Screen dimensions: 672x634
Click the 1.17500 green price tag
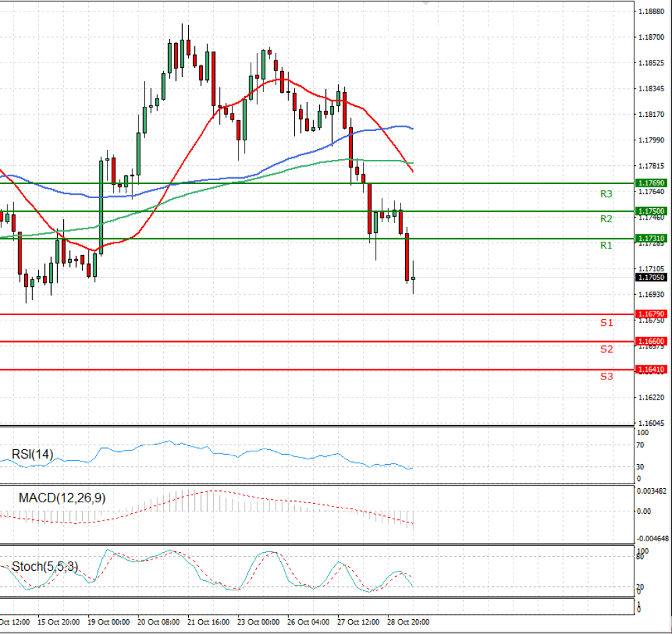coord(651,211)
